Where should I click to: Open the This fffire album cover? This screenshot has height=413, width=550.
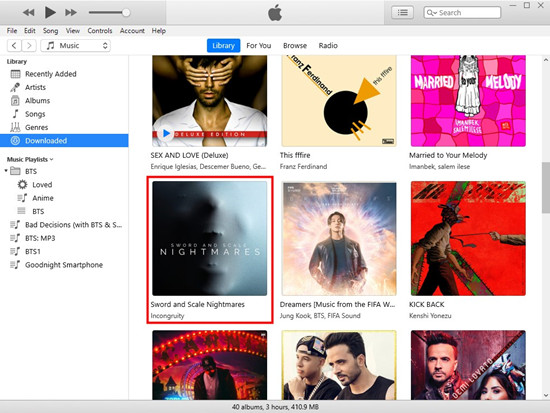click(339, 101)
